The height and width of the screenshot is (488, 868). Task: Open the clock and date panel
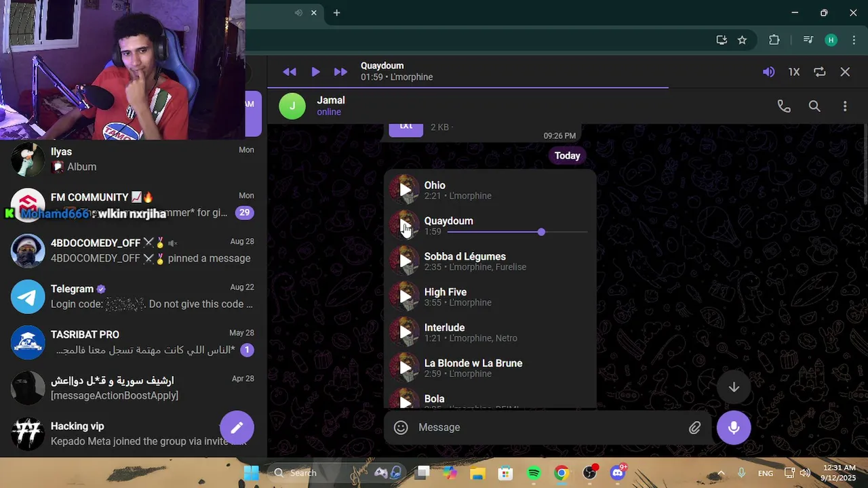point(838,473)
